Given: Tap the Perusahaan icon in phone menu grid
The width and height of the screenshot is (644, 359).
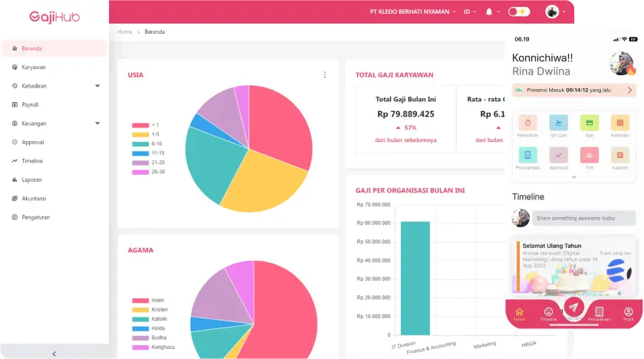Looking at the screenshot, I should 527,155.
